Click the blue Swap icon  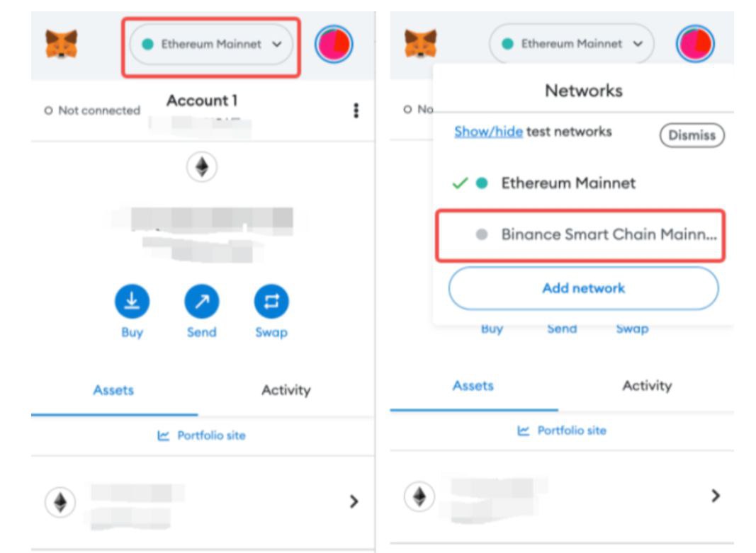[x=271, y=302]
